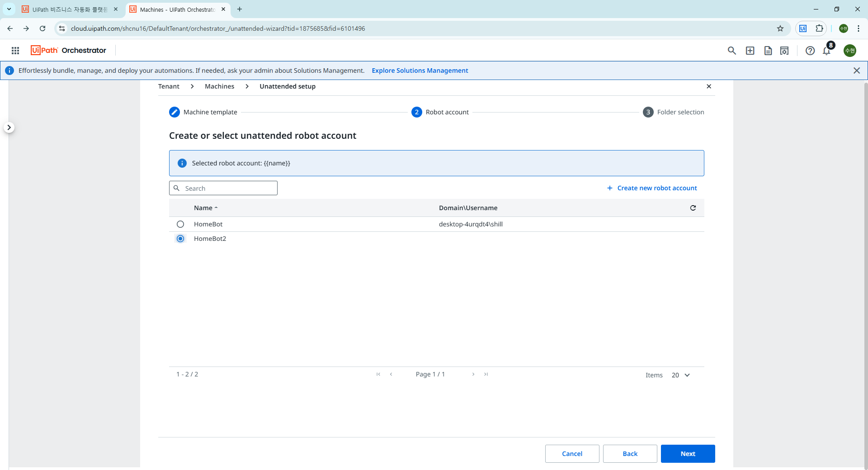Close the UiPath Korean site tab

coord(116,9)
